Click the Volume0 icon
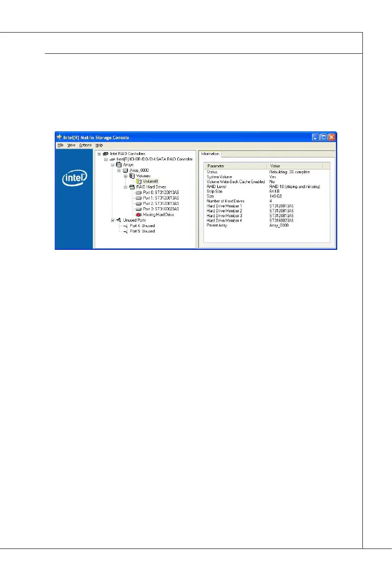The width and height of the screenshot is (392, 588). [x=139, y=181]
